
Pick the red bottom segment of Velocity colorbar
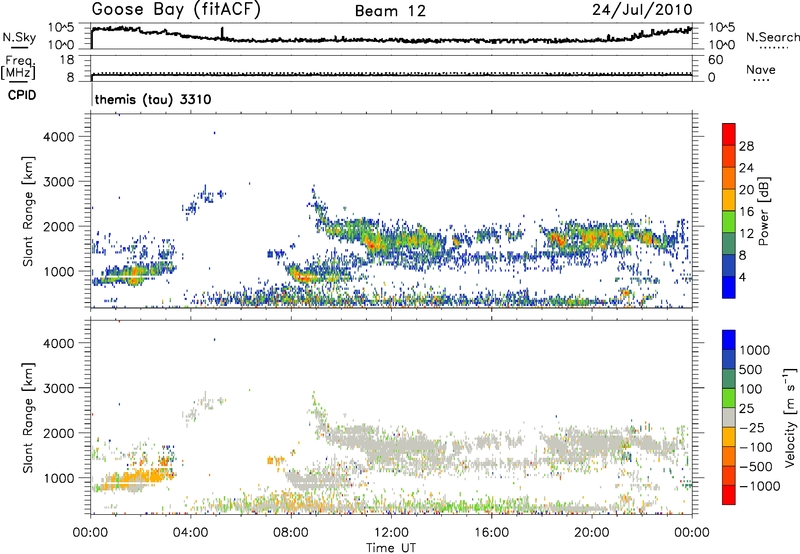729,495
